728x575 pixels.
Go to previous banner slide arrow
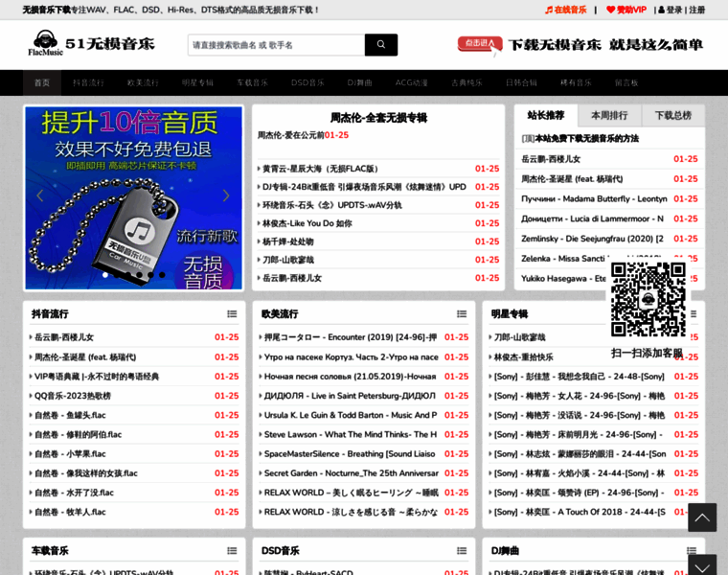click(40, 195)
